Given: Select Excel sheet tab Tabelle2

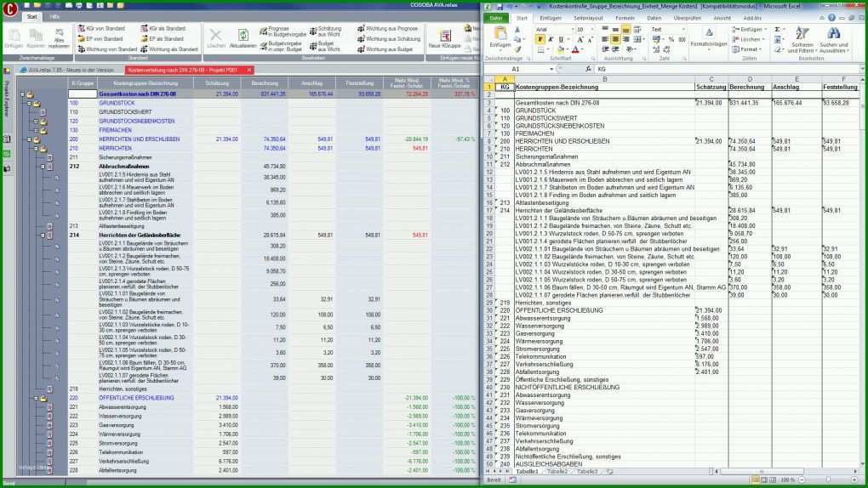Looking at the screenshot, I should (x=557, y=472).
